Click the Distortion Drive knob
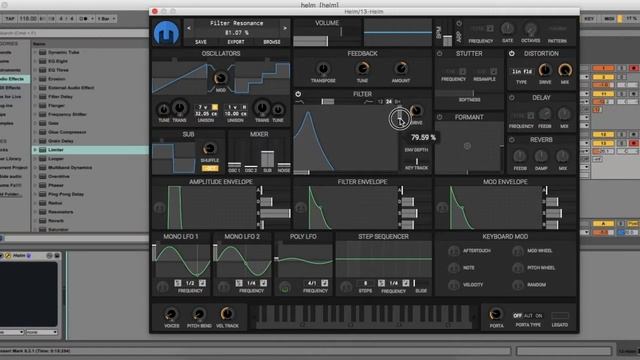 click(545, 70)
